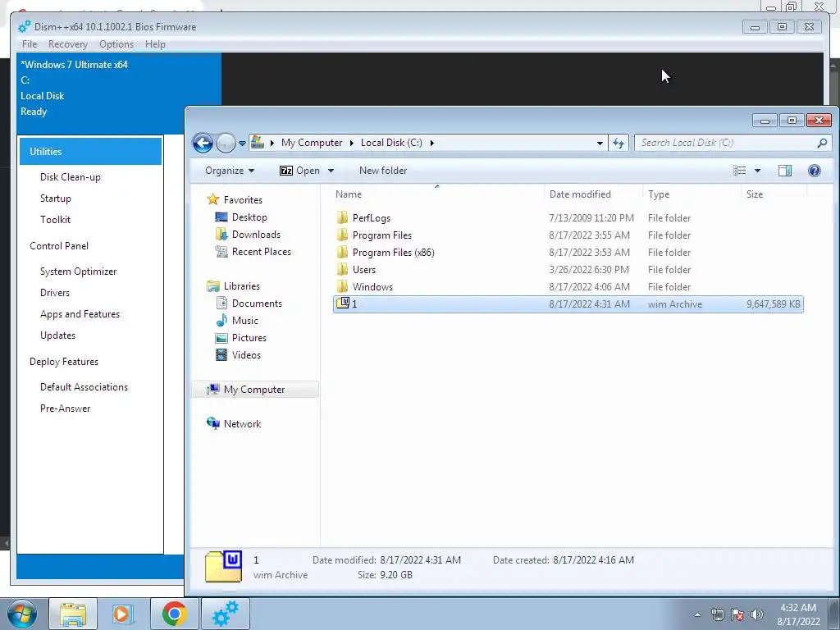Click the Windows Start orb

click(x=22, y=614)
